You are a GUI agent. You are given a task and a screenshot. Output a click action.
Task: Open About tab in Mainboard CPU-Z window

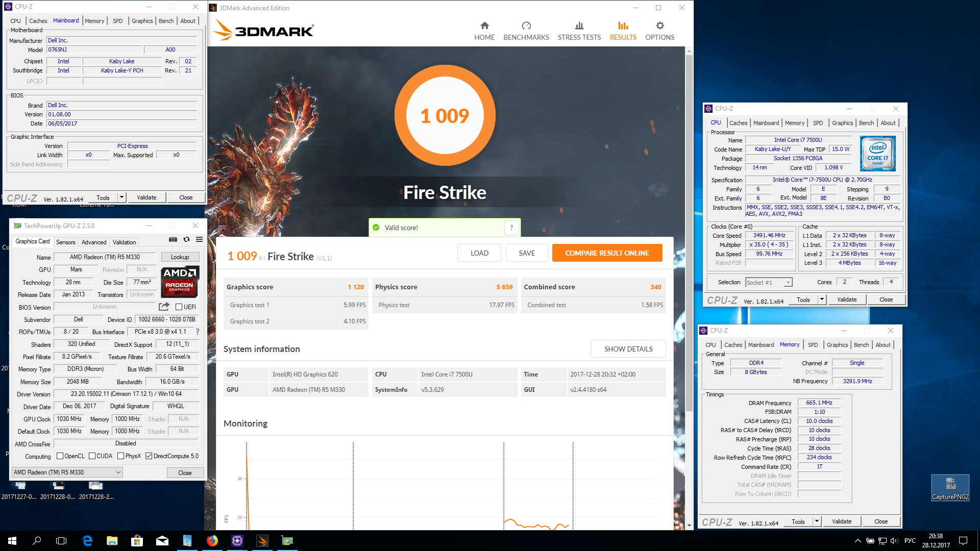tap(188, 21)
